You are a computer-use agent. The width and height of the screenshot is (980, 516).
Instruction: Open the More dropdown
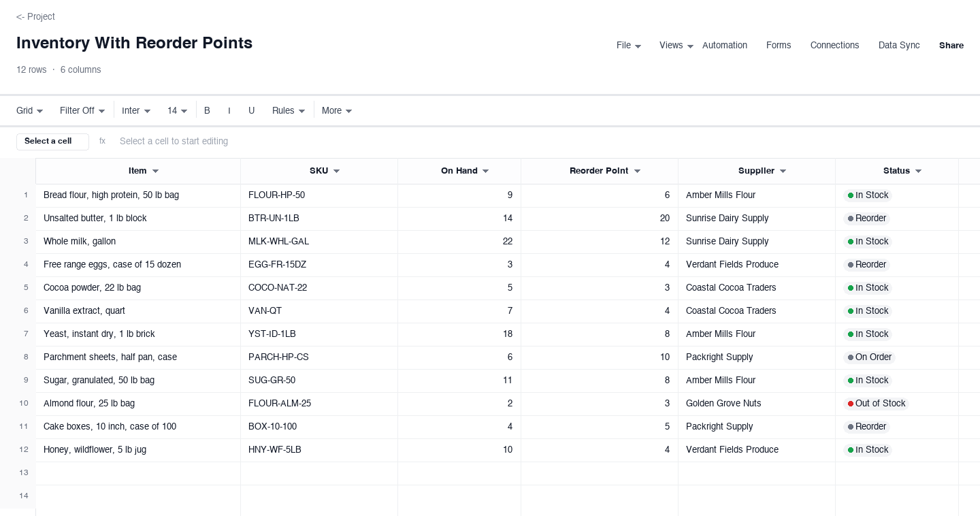coord(337,110)
